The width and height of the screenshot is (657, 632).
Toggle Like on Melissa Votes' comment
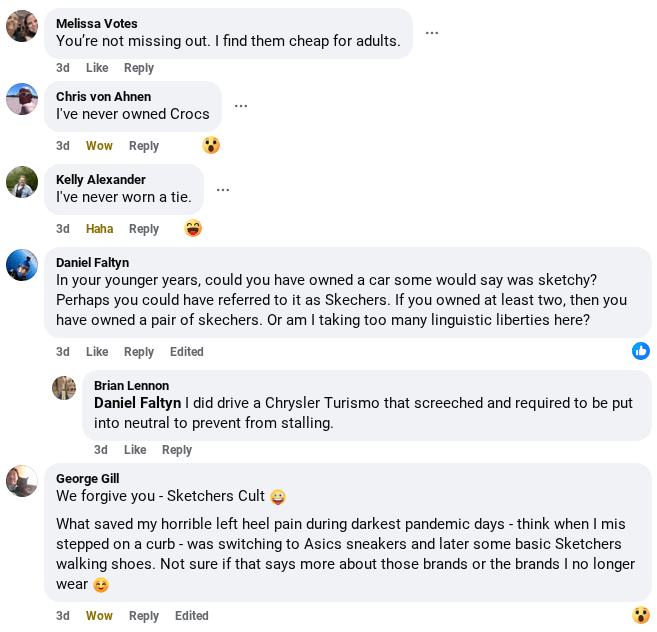[x=97, y=68]
